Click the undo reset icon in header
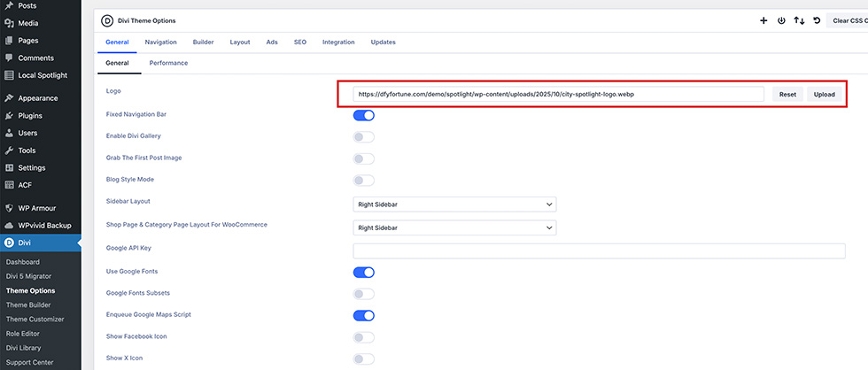 (x=817, y=20)
